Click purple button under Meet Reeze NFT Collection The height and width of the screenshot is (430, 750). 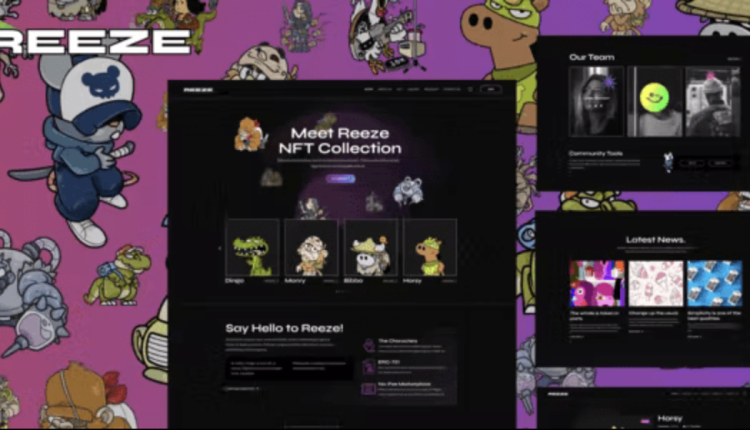coord(340,178)
